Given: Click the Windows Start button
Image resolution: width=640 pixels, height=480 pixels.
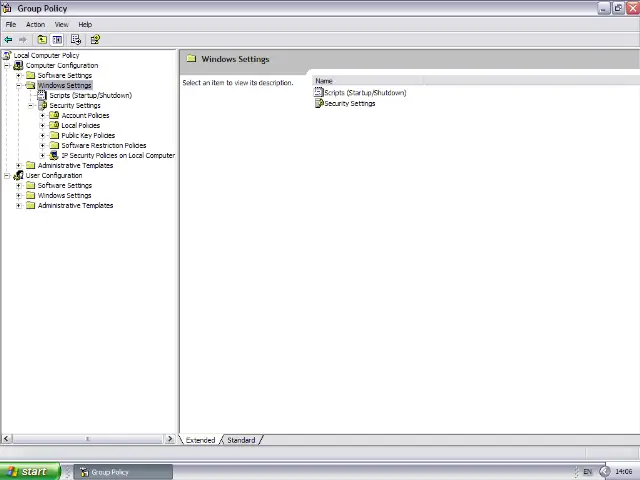Looking at the screenshot, I should 30,471.
